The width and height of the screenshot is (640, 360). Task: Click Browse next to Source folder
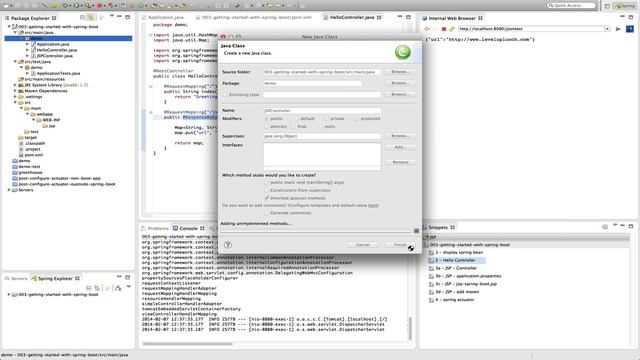[x=400, y=72]
